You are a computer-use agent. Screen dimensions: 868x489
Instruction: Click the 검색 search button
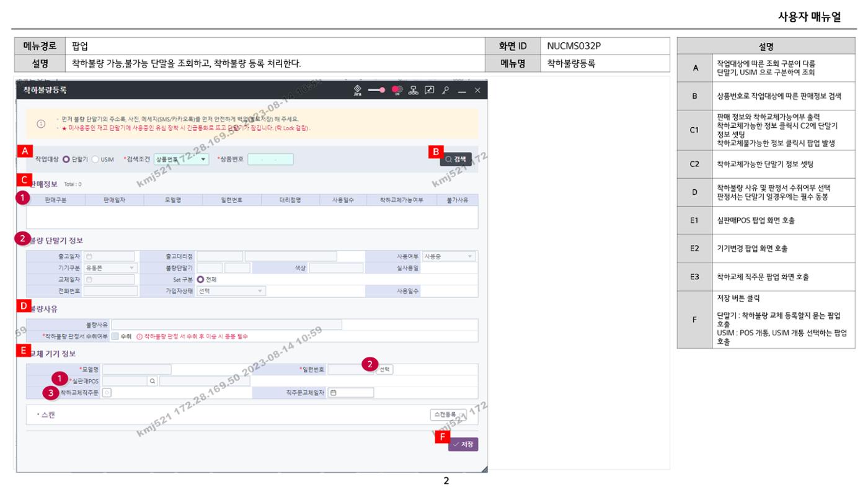pyautogui.click(x=456, y=159)
